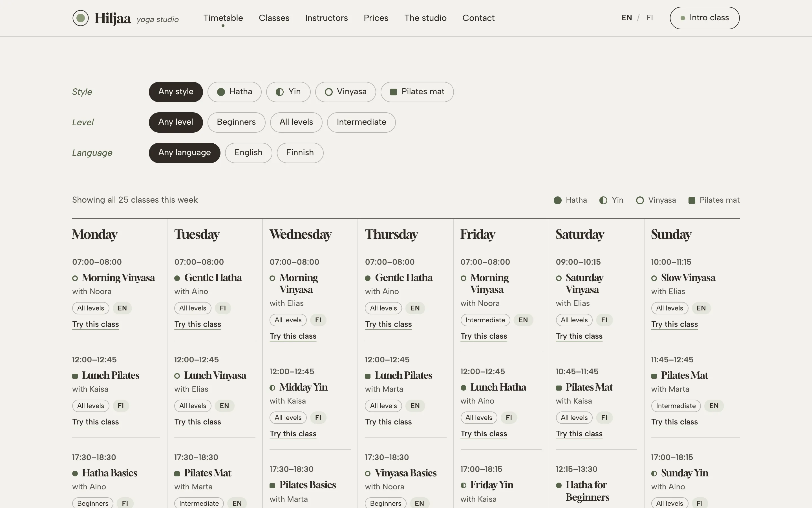Click the half-circle icon beside Friday Yin

point(464,485)
